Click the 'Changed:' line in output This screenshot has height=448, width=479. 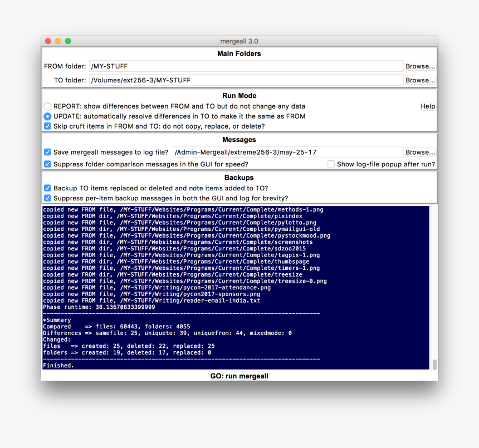coord(56,339)
